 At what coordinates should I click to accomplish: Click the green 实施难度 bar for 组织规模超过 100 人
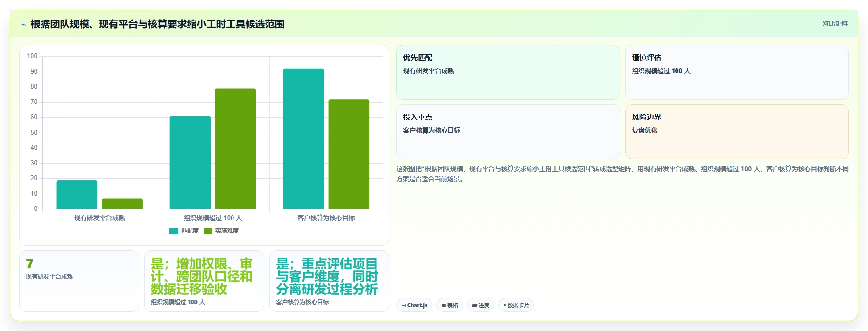point(235,149)
